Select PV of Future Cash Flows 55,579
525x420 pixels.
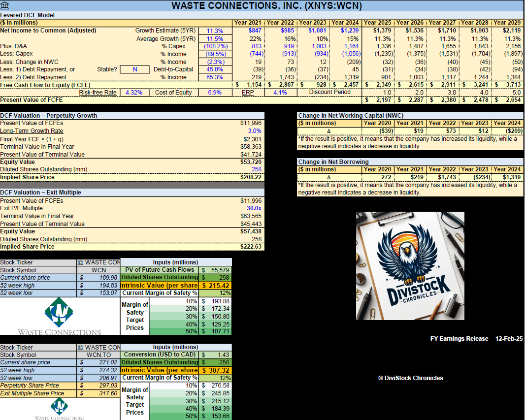[x=215, y=270]
